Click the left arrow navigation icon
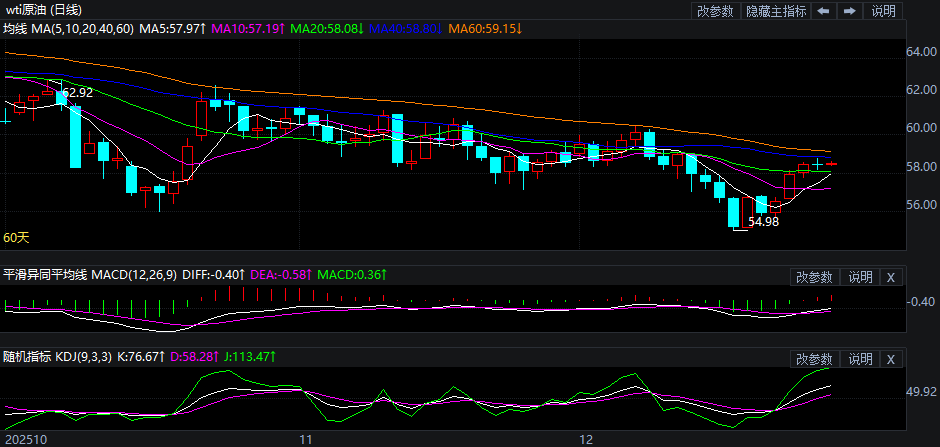The height and width of the screenshot is (447, 940). 823,11
